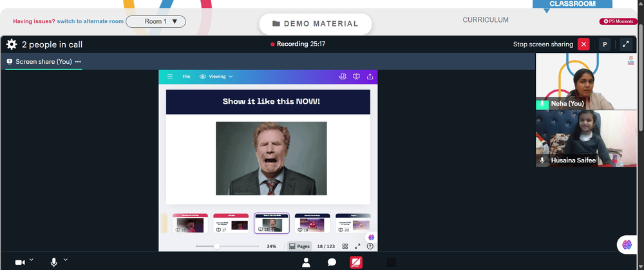Open floating brain widget at right edge
The width and height of the screenshot is (644, 270).
point(627,244)
